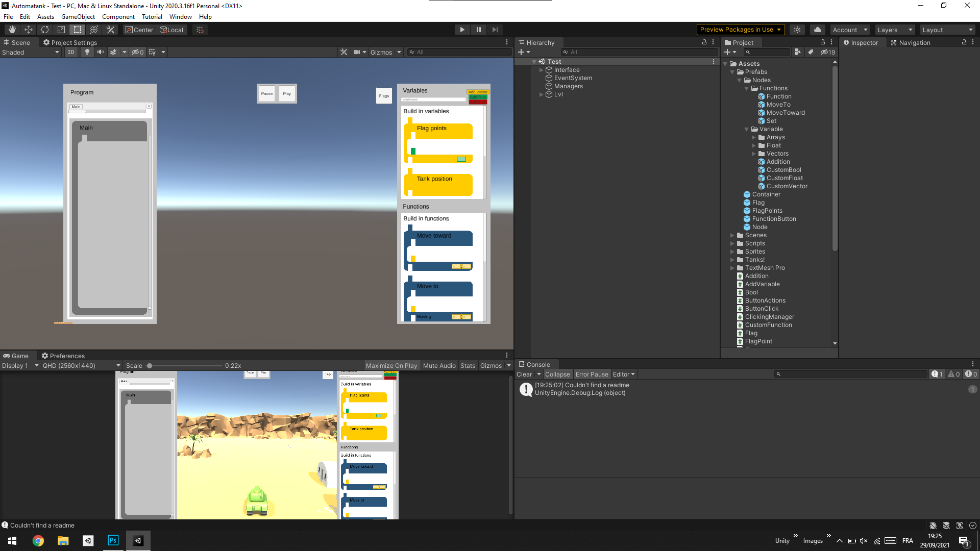
Task: Select the Hand tool
Action: (x=12, y=30)
